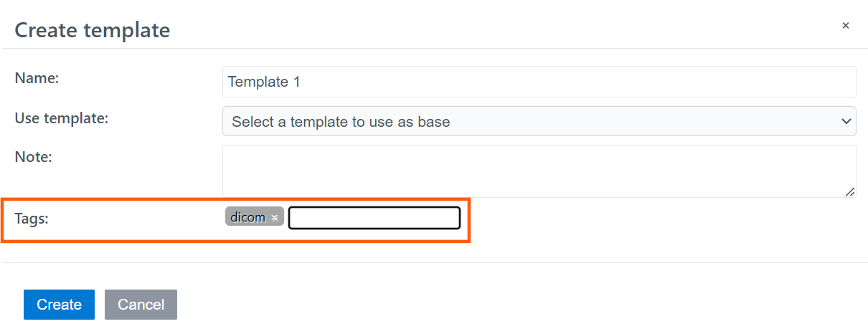Viewport: 868px width, 334px height.
Task: Click empty footer area right of Cancel
Action: [x=502, y=305]
